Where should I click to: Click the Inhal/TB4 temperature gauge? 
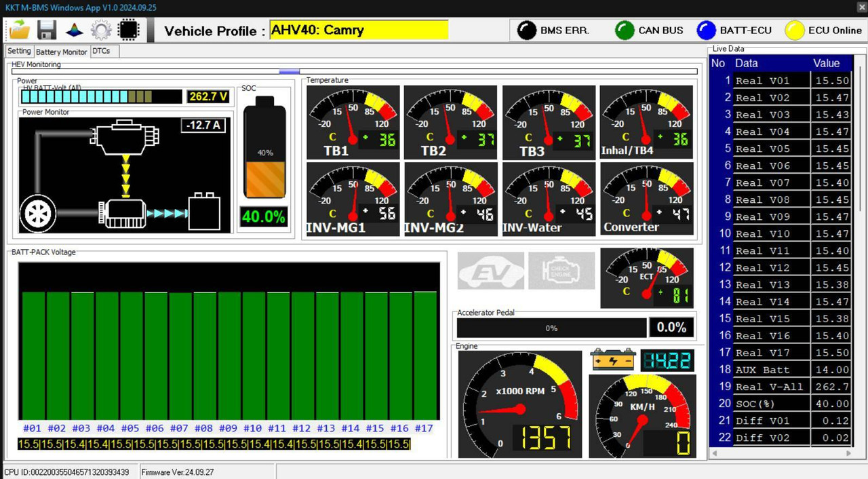[x=647, y=122]
